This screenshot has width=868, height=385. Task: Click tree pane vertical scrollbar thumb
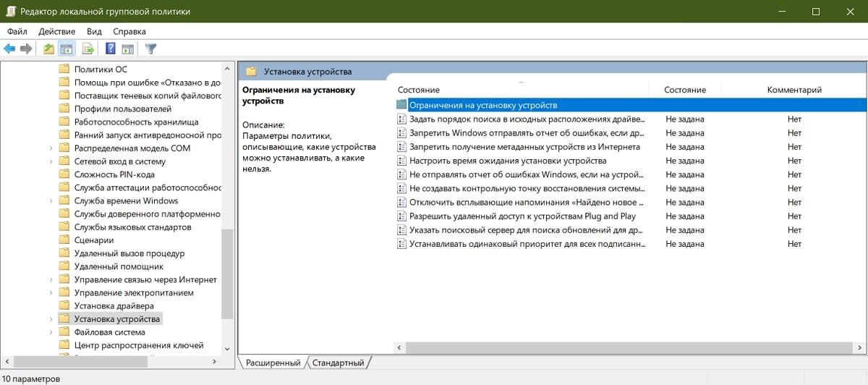pyautogui.click(x=228, y=274)
